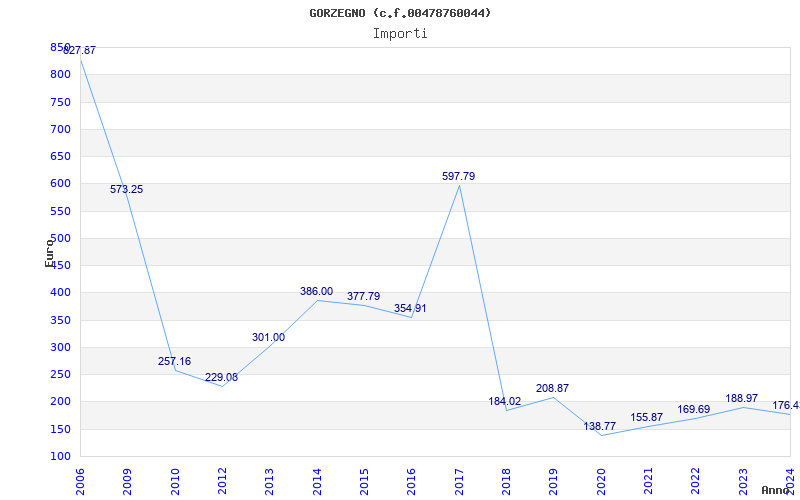Click the 2023 x-axis label
The image size is (800, 500).
[743, 482]
